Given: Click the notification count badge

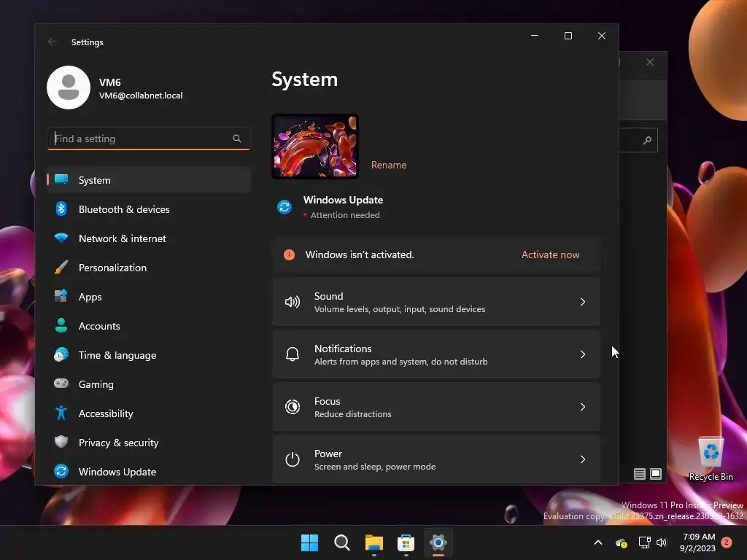Looking at the screenshot, I should 727,542.
